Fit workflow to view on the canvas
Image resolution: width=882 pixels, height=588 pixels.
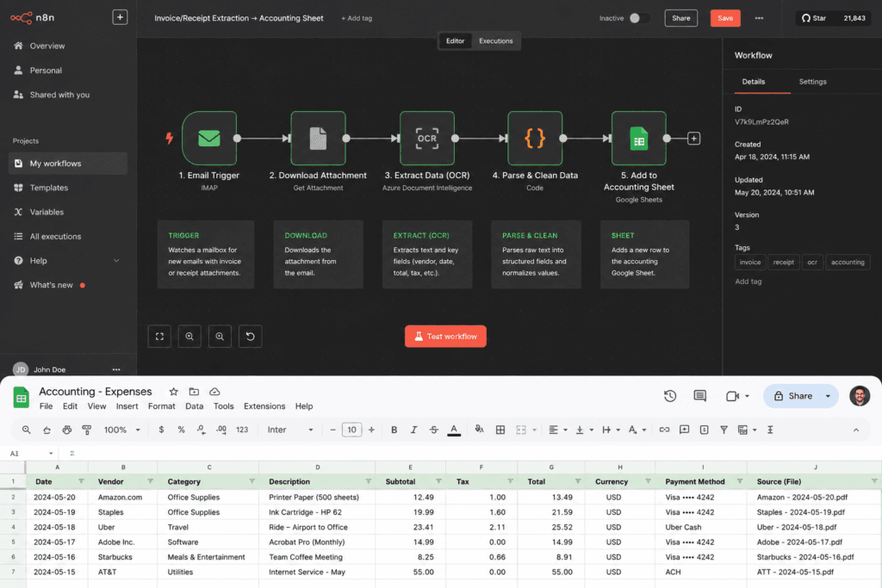click(159, 336)
